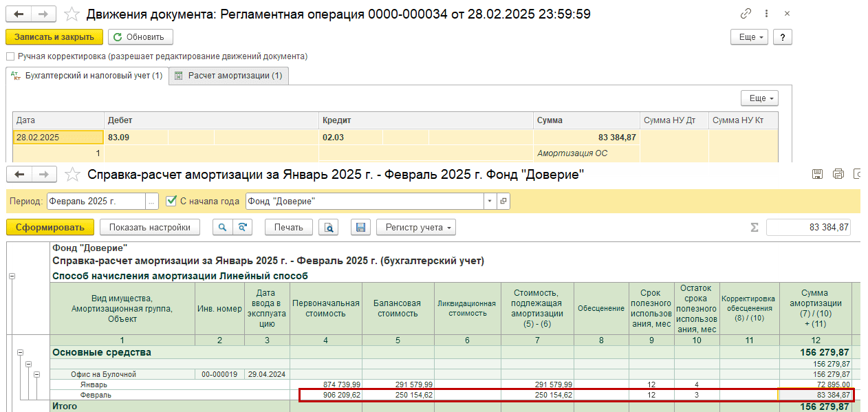This screenshot has width=868, height=412.
Task: Expand the Регистр учета dropdown
Action: coord(415,227)
